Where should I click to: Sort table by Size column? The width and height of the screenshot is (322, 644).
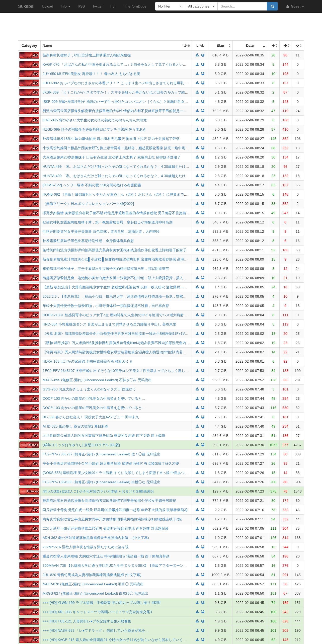(x=220, y=46)
